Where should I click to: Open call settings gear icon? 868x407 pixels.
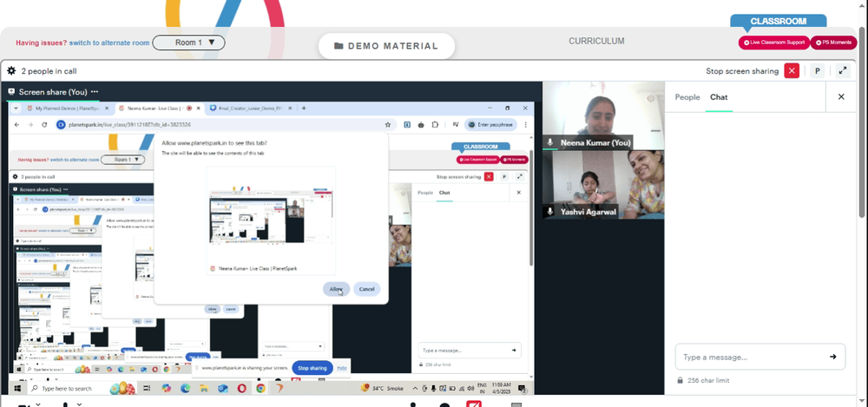[11, 71]
